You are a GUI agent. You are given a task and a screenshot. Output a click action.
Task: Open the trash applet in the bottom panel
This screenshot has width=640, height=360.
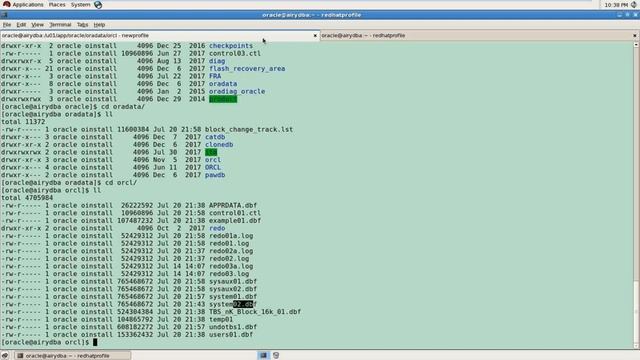pos(276,356)
